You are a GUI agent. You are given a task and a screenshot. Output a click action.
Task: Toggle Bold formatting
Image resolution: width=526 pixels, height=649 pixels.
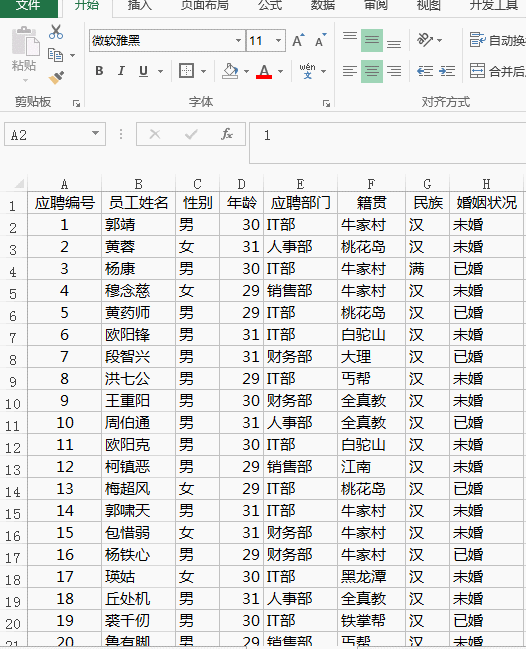(x=99, y=71)
